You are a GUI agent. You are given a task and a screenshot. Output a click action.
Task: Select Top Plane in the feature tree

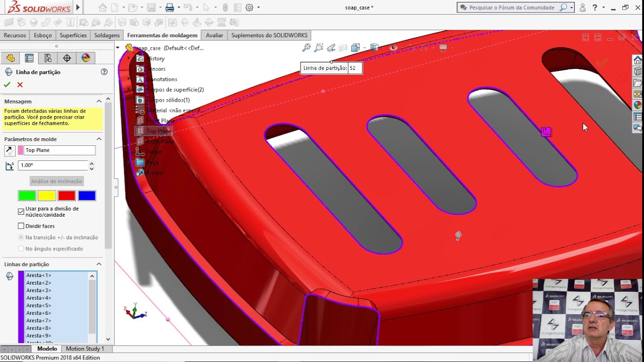(x=159, y=131)
